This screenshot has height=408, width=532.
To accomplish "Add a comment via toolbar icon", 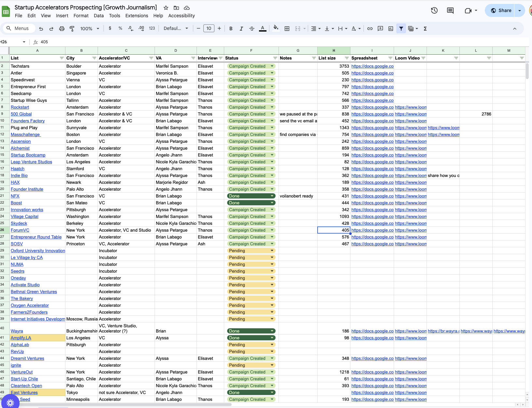I will tap(380, 29).
